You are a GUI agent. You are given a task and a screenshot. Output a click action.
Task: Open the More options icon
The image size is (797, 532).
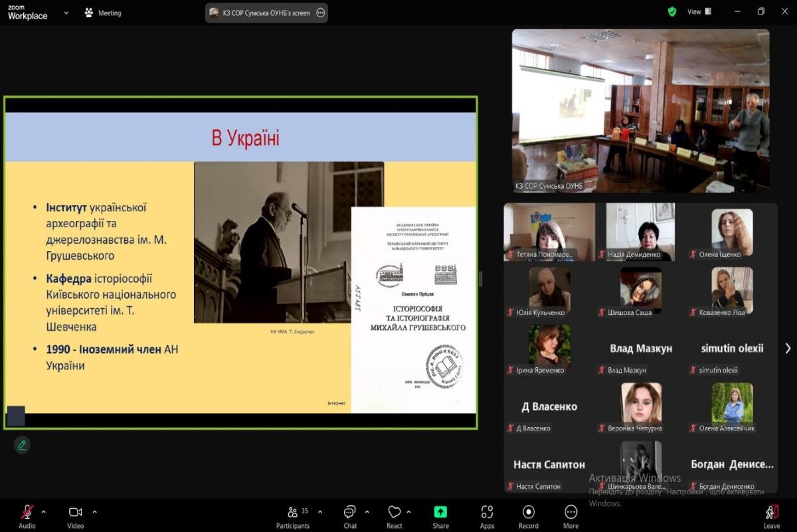click(571, 512)
